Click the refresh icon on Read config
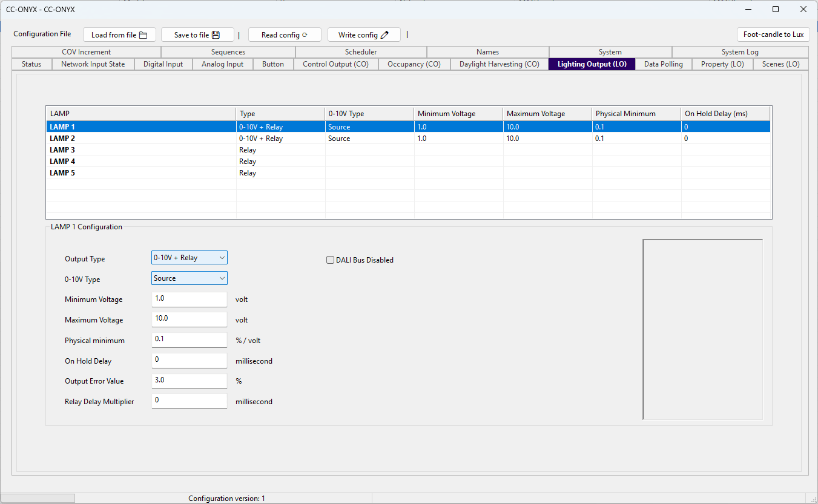 [305, 35]
